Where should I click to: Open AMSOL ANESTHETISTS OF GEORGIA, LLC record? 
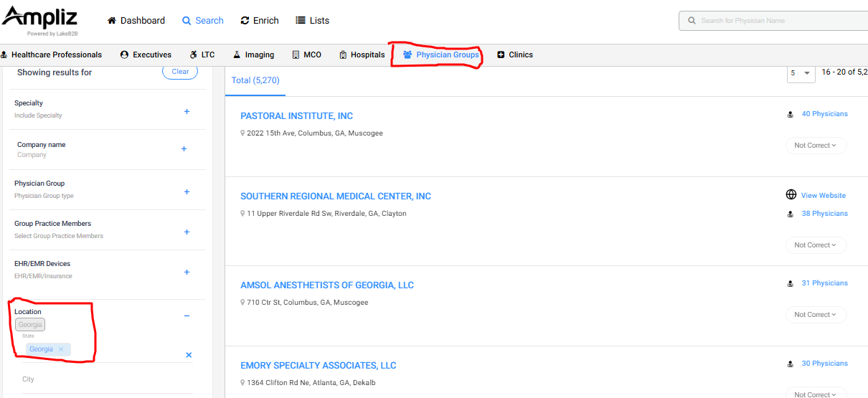(327, 285)
